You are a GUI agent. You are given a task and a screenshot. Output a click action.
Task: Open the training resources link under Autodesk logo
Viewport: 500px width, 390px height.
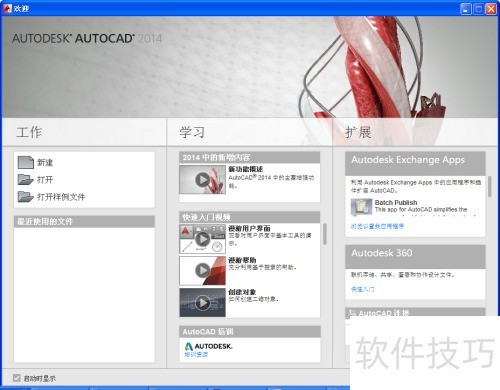coord(196,354)
